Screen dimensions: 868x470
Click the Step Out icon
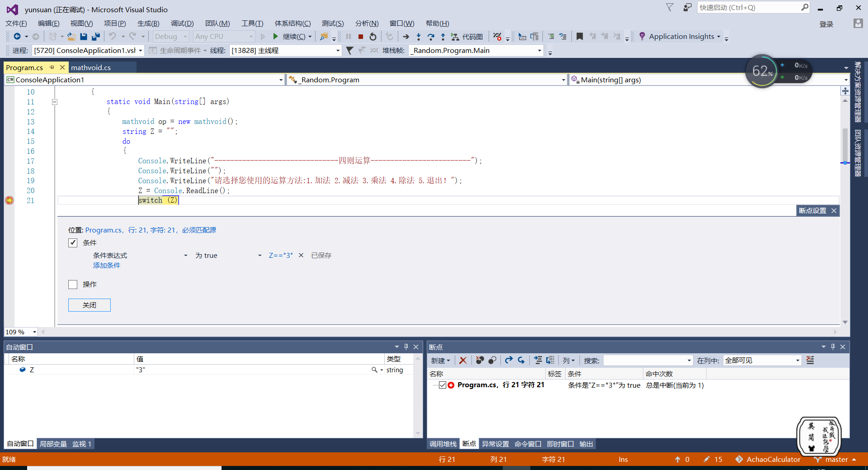click(x=443, y=37)
